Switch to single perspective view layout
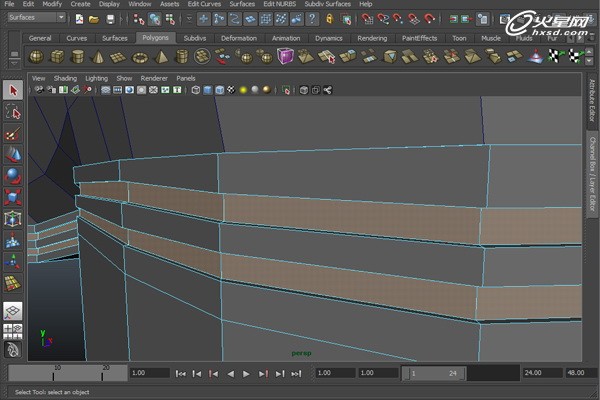Screen dimensions: 600x400 (x=12, y=310)
